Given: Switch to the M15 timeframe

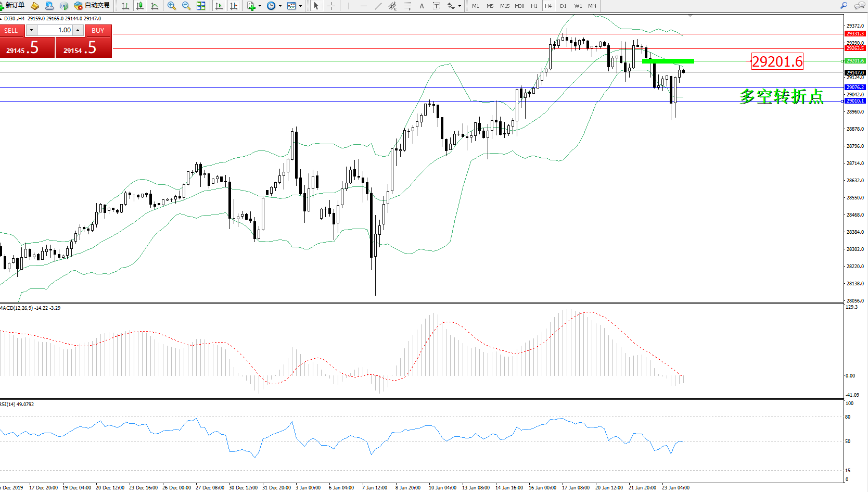Looking at the screenshot, I should coord(504,6).
